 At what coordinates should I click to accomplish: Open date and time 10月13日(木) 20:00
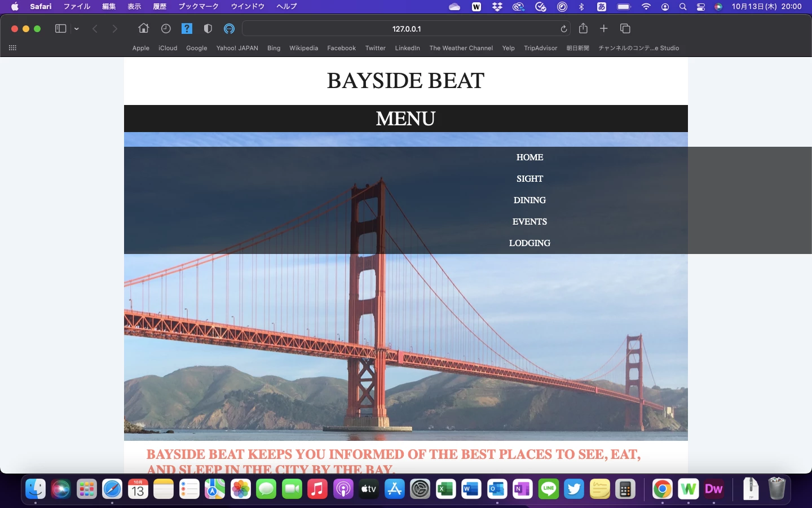click(x=767, y=7)
